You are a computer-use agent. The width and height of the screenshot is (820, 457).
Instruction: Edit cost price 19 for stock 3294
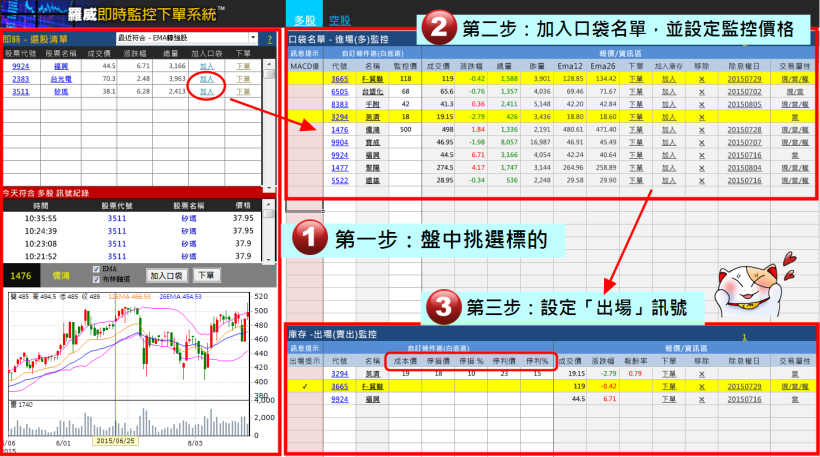tap(405, 374)
